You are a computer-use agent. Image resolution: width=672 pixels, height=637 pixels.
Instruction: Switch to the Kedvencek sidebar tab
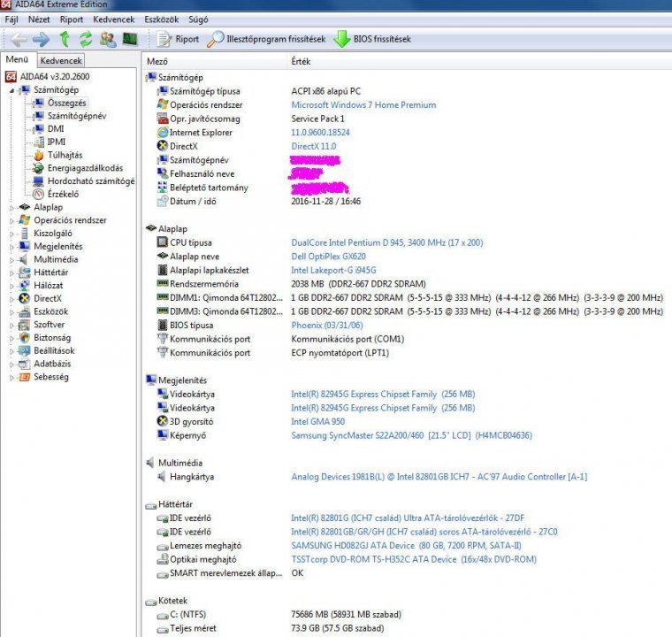point(61,60)
